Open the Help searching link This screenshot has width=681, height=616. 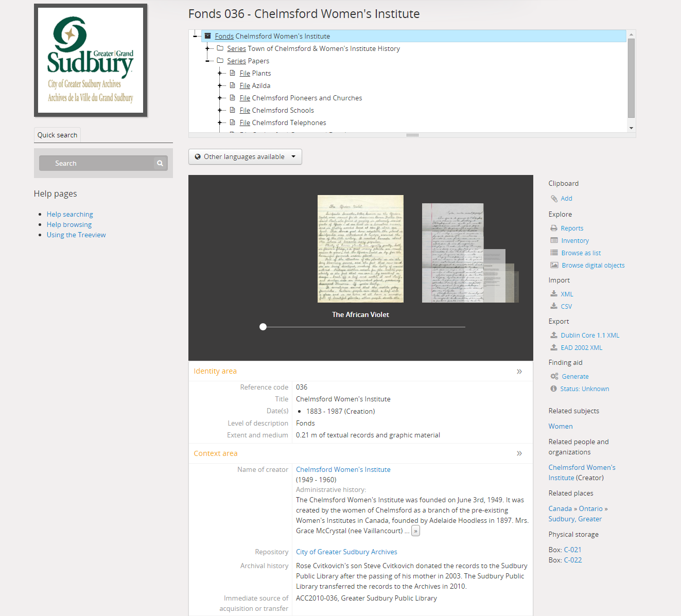coord(69,214)
